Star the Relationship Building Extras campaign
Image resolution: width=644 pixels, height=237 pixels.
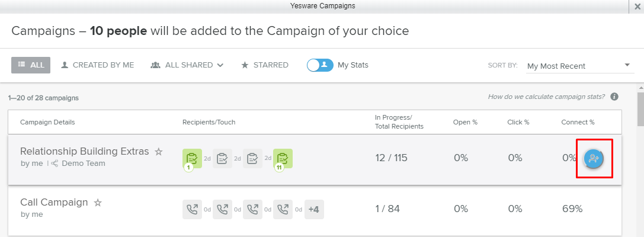(x=159, y=152)
